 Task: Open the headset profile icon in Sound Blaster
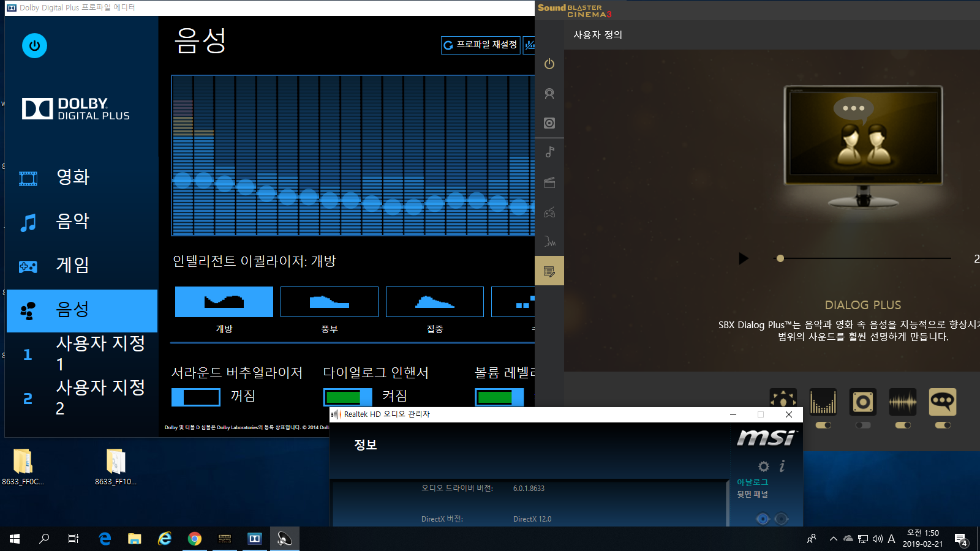549,94
